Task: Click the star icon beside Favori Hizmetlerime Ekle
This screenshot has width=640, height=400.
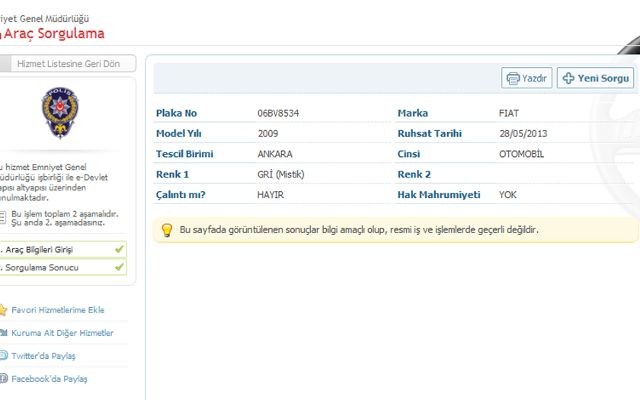Action: pyautogui.click(x=3, y=310)
